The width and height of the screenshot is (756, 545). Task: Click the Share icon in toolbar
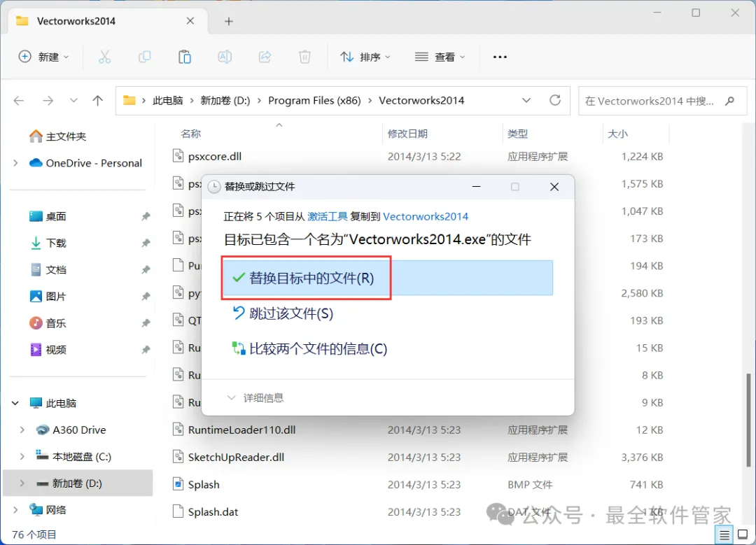[265, 57]
